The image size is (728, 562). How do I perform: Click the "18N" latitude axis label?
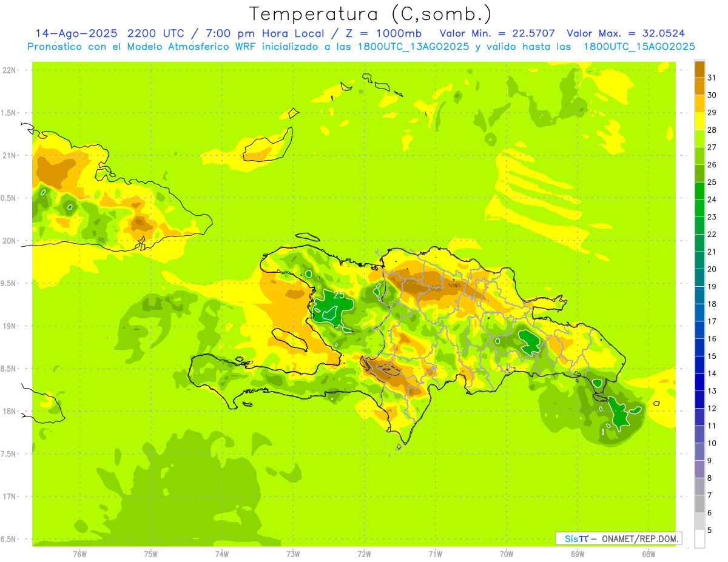[10, 411]
